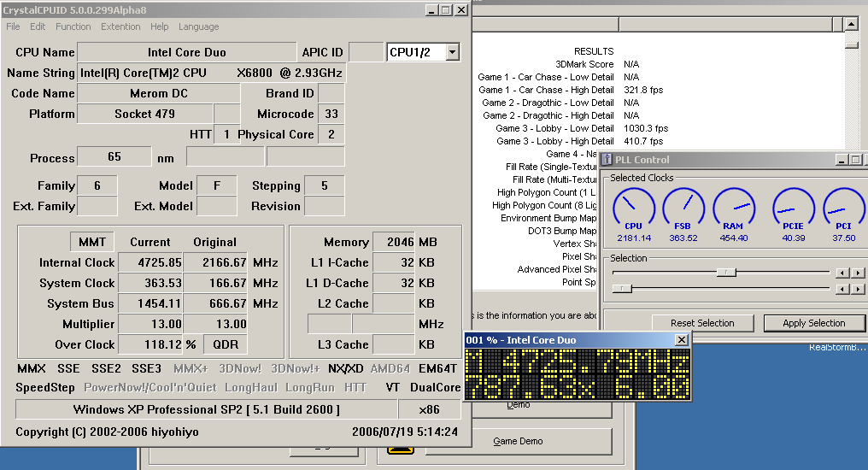Click the x86 architecture field

429,409
